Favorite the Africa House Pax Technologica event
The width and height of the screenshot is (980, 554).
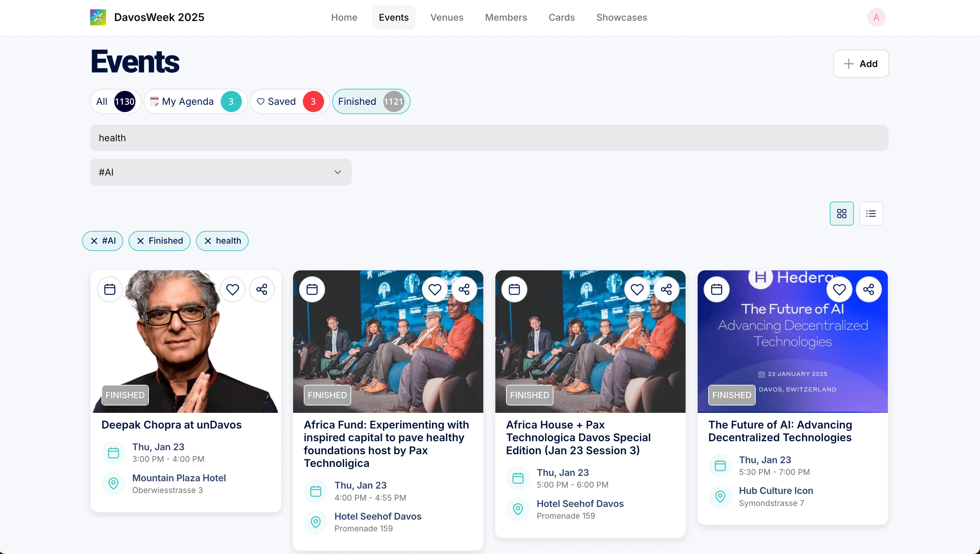pyautogui.click(x=637, y=290)
